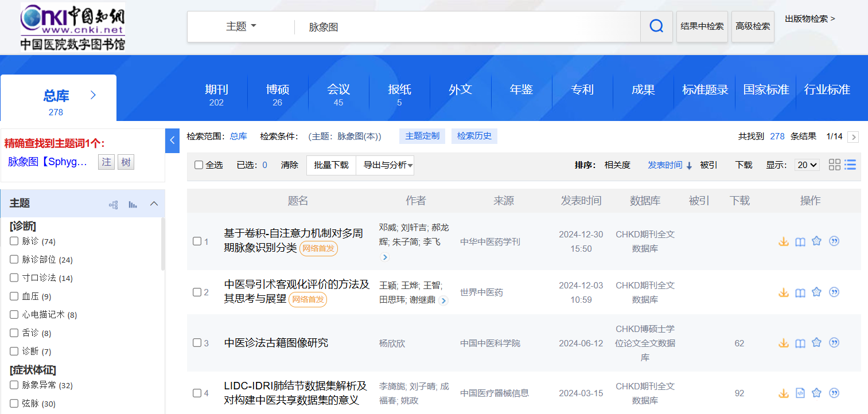Open the 专利 tab
The image size is (868, 414).
coord(582,89)
